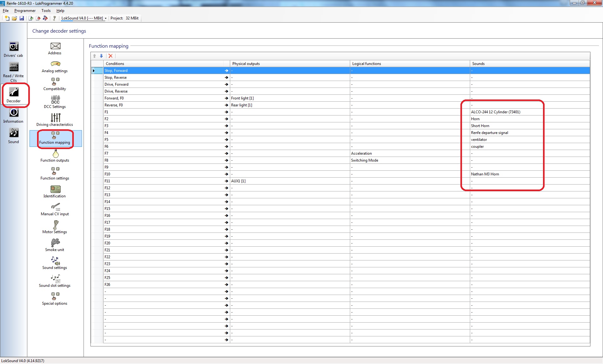
Task: Open the Compatibility settings page
Action: point(55,85)
